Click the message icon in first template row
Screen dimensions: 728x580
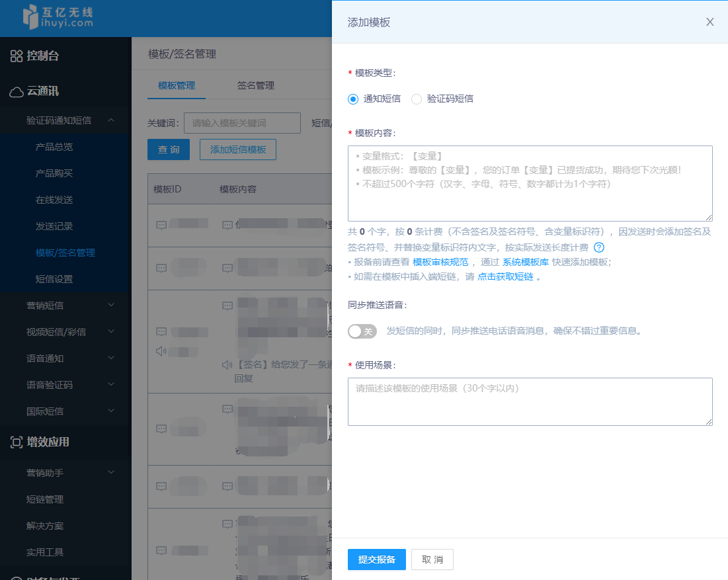(161, 225)
